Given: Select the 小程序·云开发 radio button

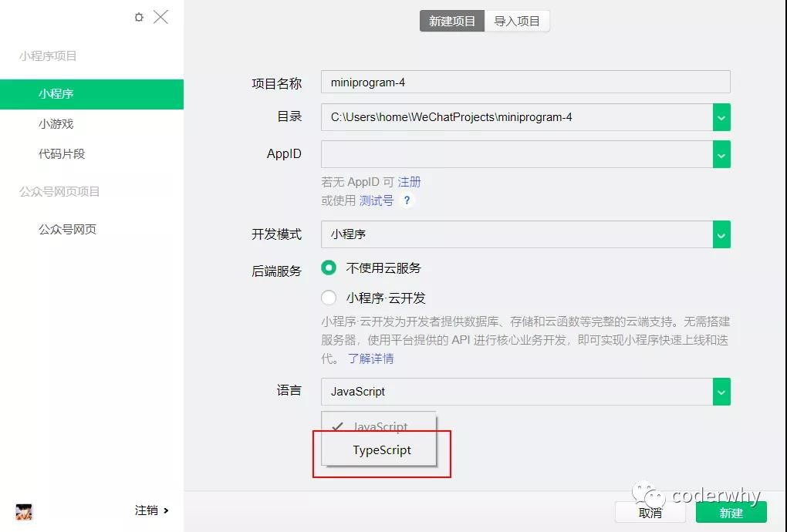Looking at the screenshot, I should [329, 298].
